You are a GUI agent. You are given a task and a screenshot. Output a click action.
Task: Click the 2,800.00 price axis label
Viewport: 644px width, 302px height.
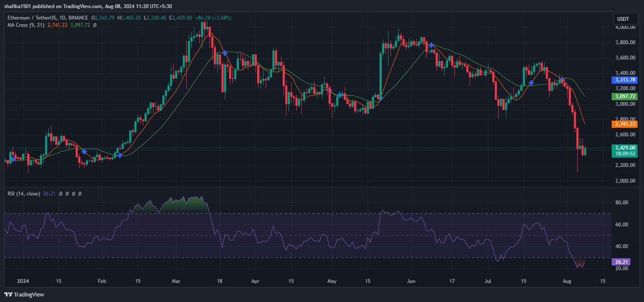pos(625,119)
